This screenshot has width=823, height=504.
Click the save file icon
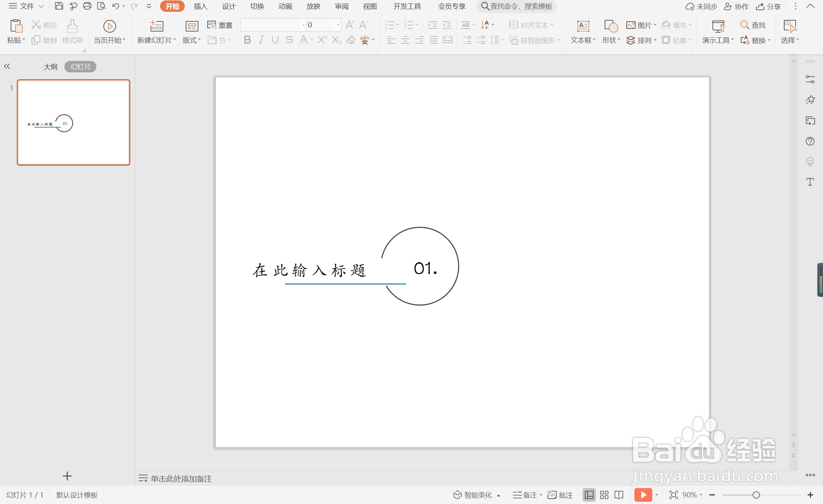pos(59,6)
